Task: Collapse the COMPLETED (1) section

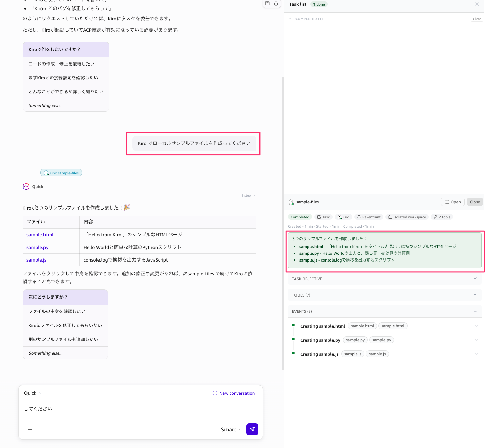Action: [290, 19]
